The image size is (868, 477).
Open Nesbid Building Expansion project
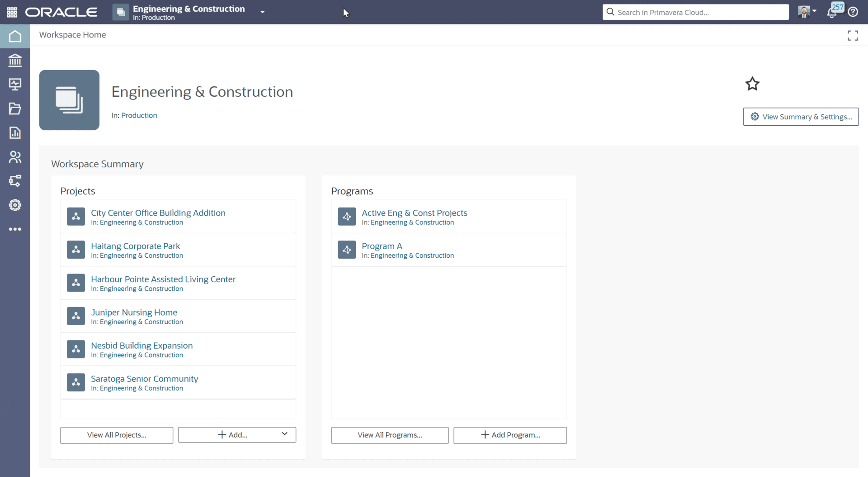(142, 345)
